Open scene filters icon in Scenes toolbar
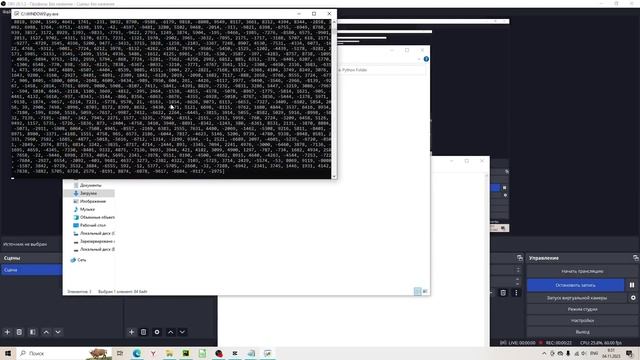The height and width of the screenshot is (360, 640). pos(33,332)
